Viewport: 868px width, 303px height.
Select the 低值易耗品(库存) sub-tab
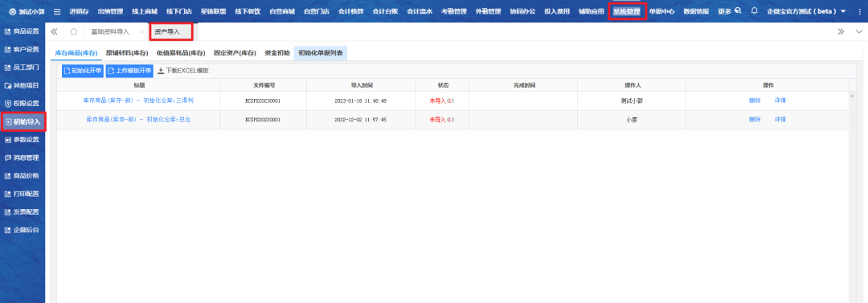point(181,53)
